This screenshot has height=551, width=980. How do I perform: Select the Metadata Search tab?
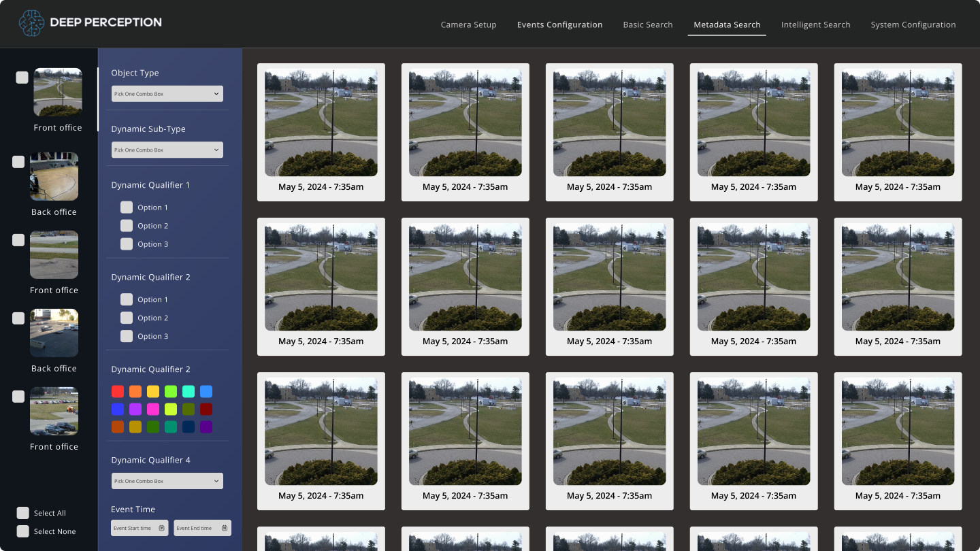point(727,24)
